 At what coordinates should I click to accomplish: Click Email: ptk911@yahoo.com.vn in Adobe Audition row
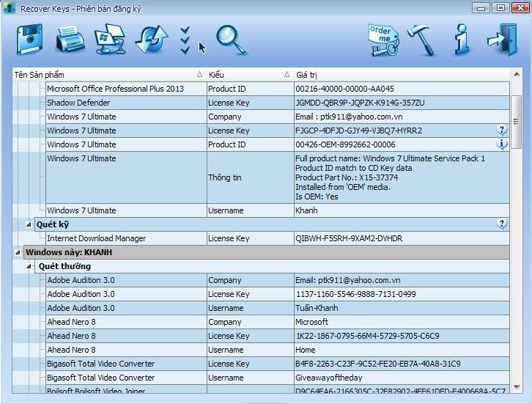tap(348, 280)
